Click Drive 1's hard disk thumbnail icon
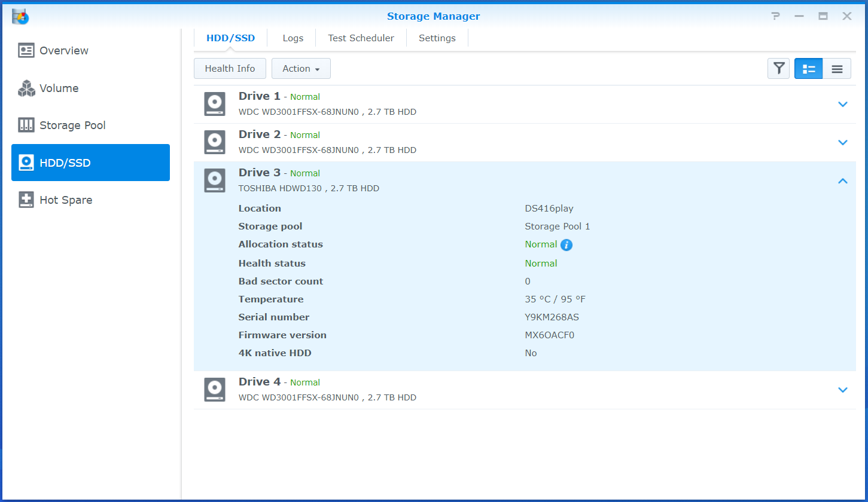The width and height of the screenshot is (868, 502). point(214,104)
